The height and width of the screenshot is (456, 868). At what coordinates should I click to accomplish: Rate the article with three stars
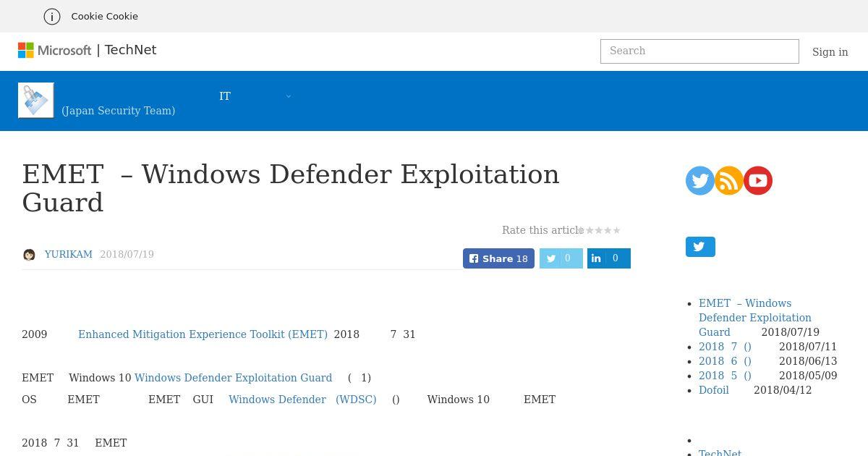599,230
